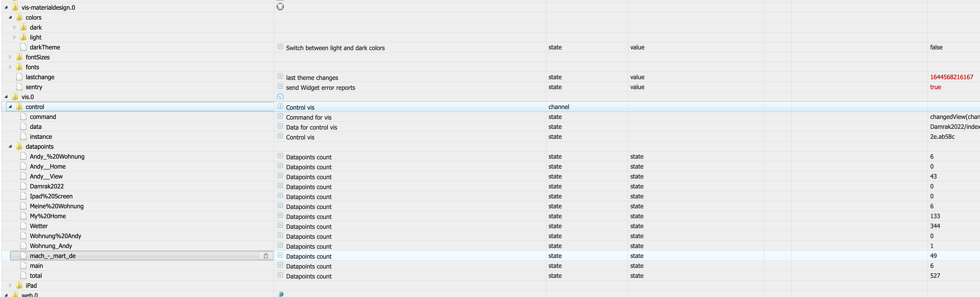Collapse the datapoints folder
The width and height of the screenshot is (980, 297).
(x=10, y=146)
